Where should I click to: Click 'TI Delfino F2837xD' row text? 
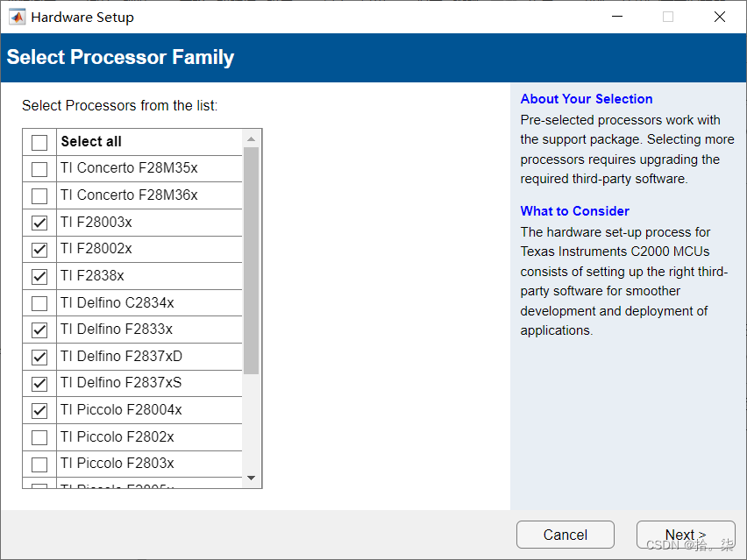click(x=121, y=356)
